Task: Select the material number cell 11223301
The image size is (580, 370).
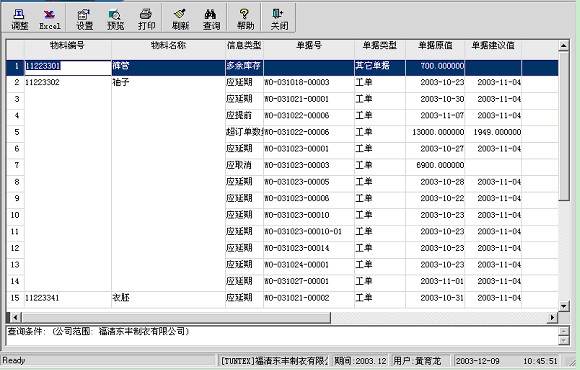Action: point(68,66)
